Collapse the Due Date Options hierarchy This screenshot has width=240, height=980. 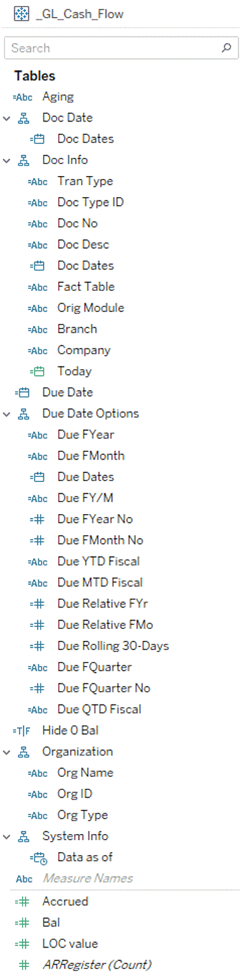6,413
